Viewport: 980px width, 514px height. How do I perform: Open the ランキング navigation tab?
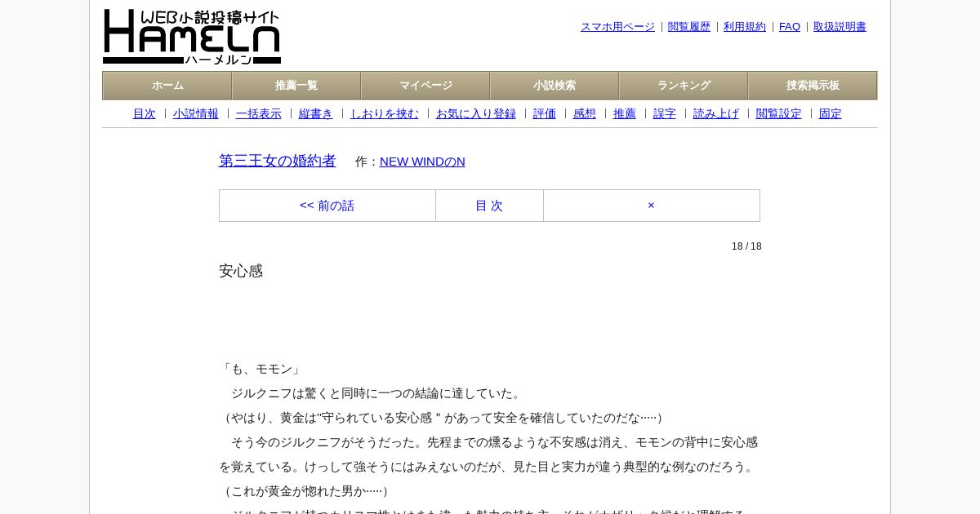click(x=684, y=86)
